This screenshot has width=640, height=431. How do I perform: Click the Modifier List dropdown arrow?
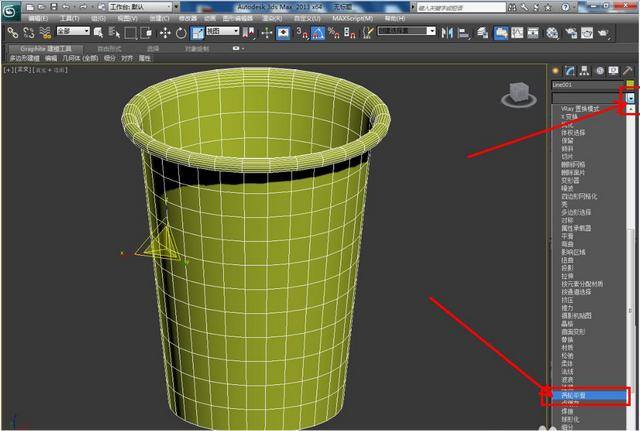click(x=631, y=98)
